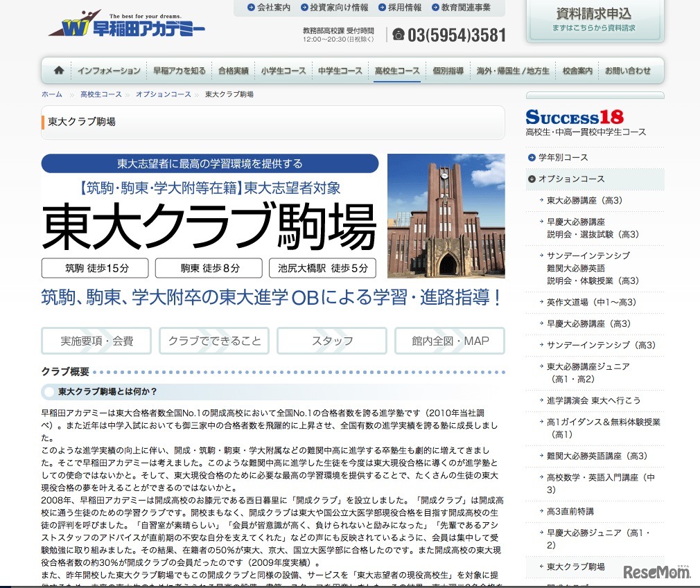The height and width of the screenshot is (588, 700).
Task: Click 高校生コース breadcrumb link
Action: tap(101, 94)
